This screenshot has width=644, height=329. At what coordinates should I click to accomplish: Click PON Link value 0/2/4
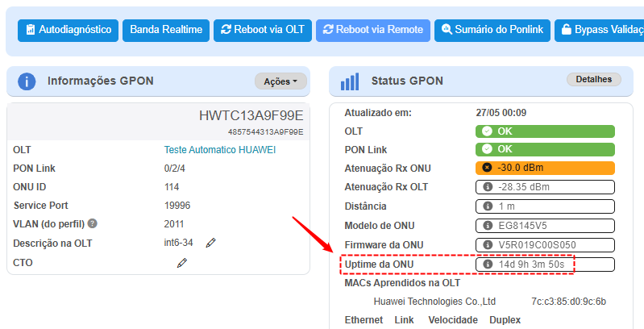[x=175, y=169]
